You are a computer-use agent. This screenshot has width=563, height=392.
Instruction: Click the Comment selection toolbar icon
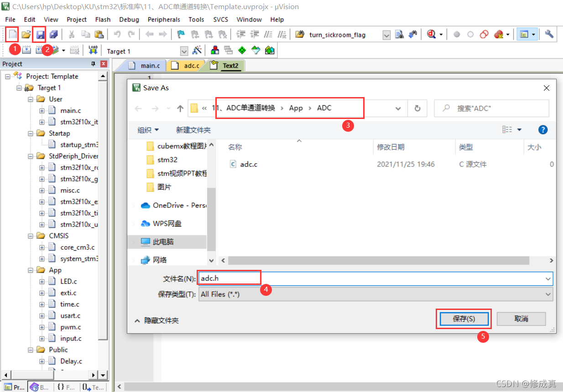(269, 34)
